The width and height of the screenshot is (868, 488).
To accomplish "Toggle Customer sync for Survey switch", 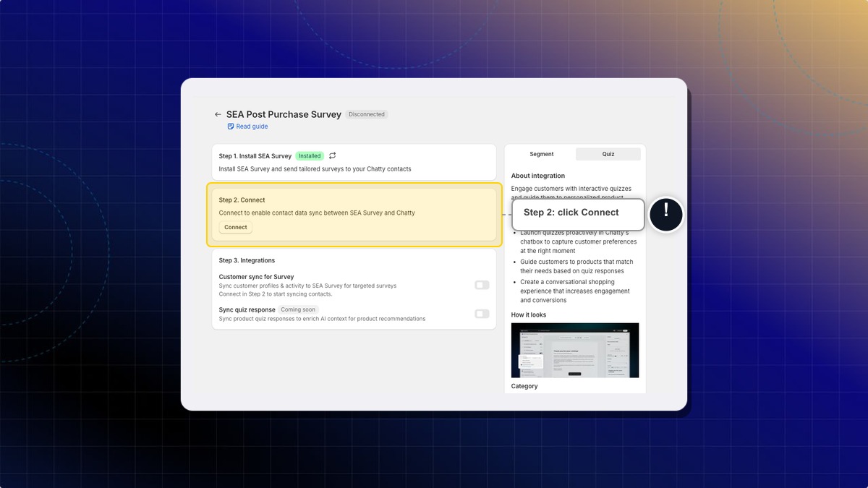I will coord(482,285).
